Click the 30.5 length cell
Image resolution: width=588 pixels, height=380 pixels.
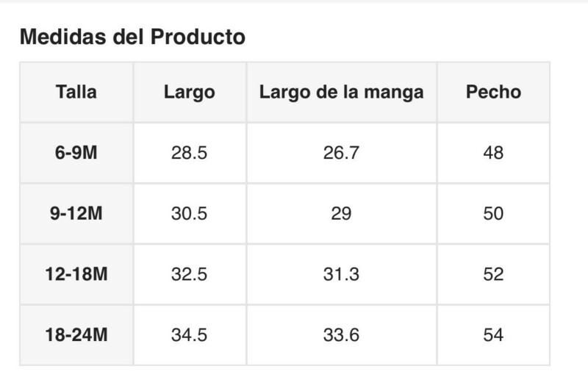[190, 214]
